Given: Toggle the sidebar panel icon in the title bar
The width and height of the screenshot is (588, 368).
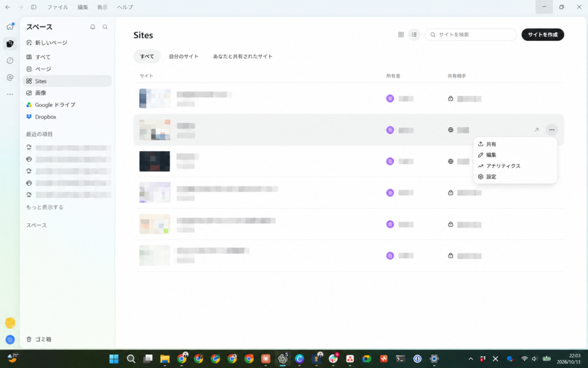Looking at the screenshot, I should point(34,7).
